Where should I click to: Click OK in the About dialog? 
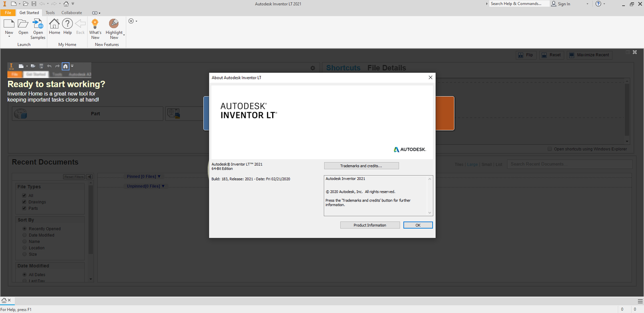[418, 225]
